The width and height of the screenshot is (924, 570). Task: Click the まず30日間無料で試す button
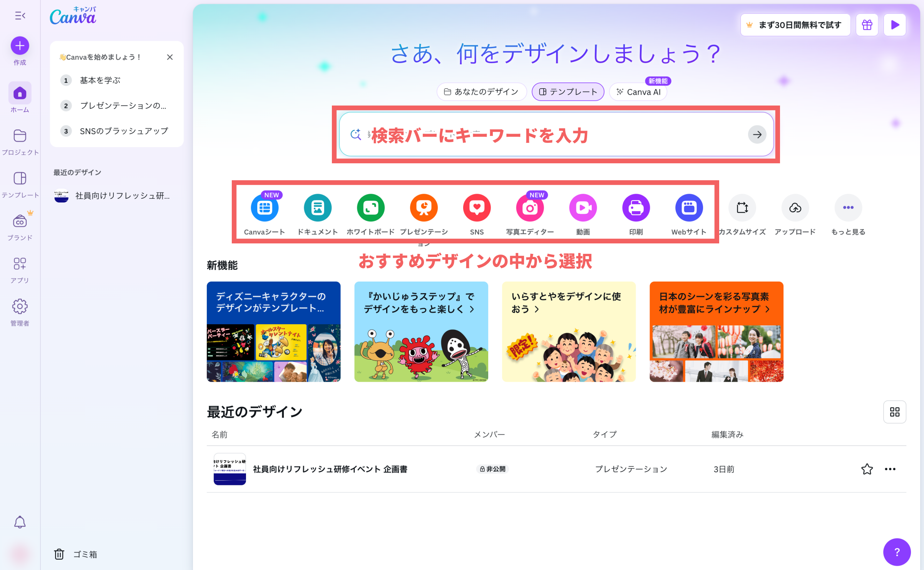[x=795, y=25]
